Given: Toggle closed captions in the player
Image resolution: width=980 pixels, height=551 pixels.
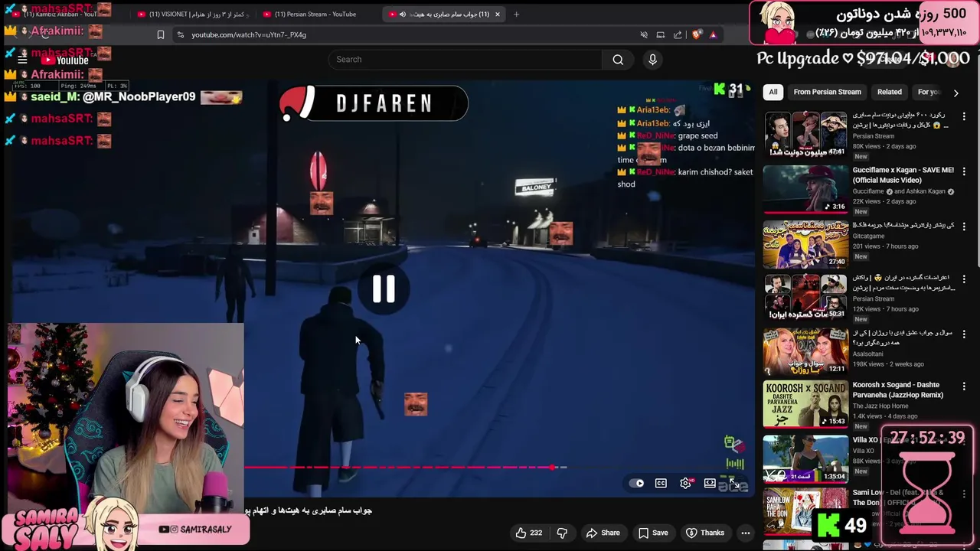Looking at the screenshot, I should (661, 483).
